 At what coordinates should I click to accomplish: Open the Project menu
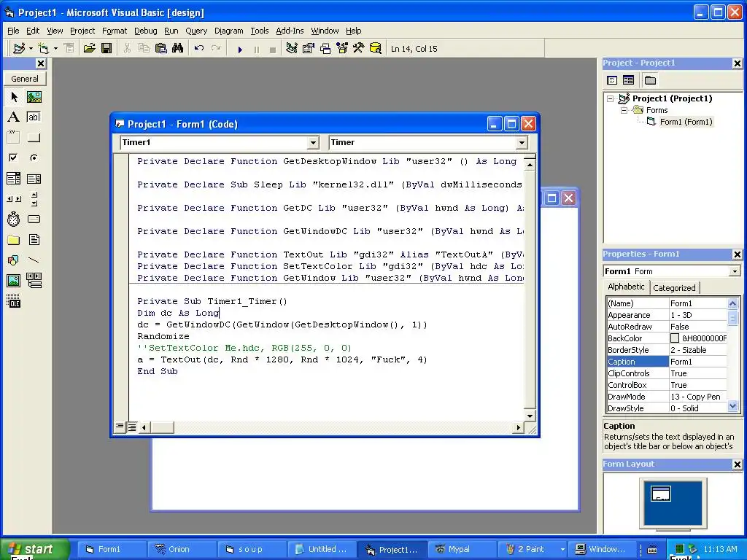(x=82, y=31)
